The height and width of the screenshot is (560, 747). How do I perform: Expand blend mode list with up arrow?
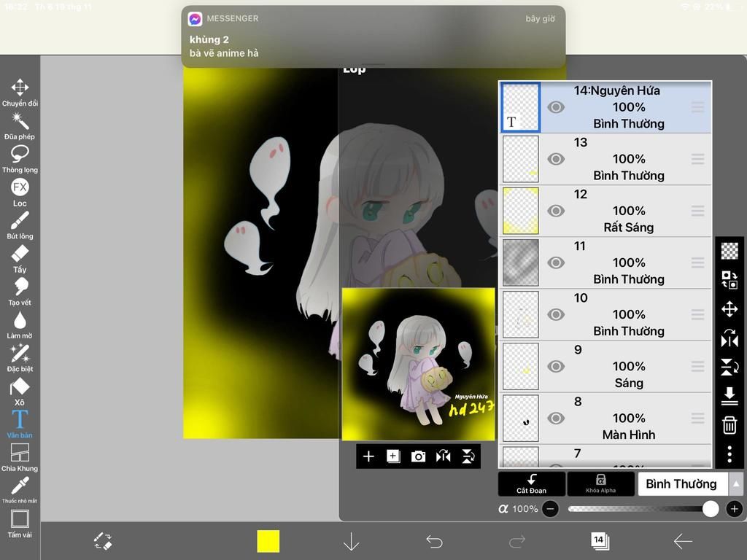pyautogui.click(x=736, y=484)
